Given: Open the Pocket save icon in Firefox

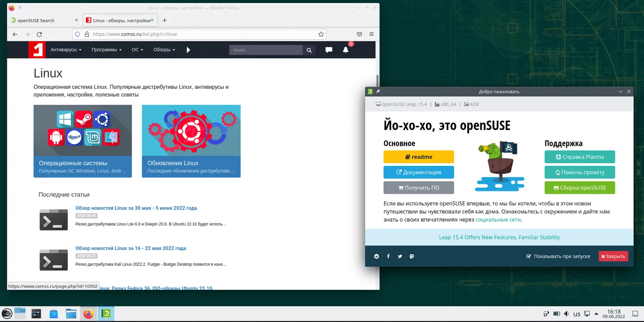Looking at the screenshot, I should tap(359, 34).
